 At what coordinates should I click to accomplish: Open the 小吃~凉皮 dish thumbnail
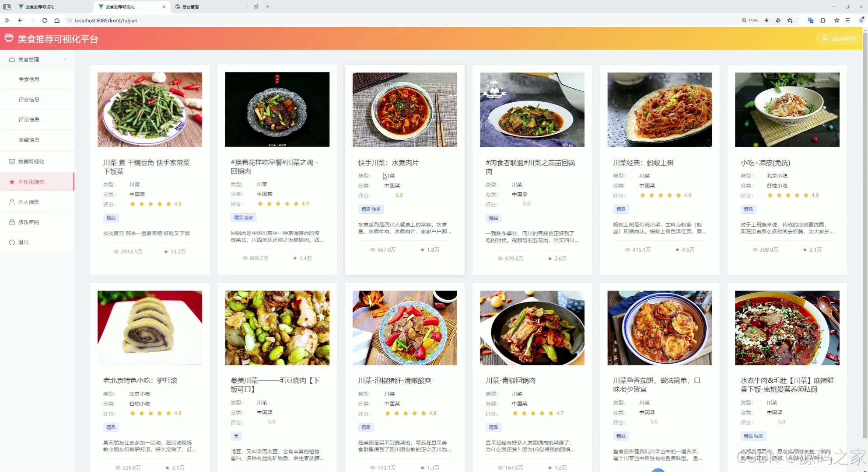(x=787, y=110)
